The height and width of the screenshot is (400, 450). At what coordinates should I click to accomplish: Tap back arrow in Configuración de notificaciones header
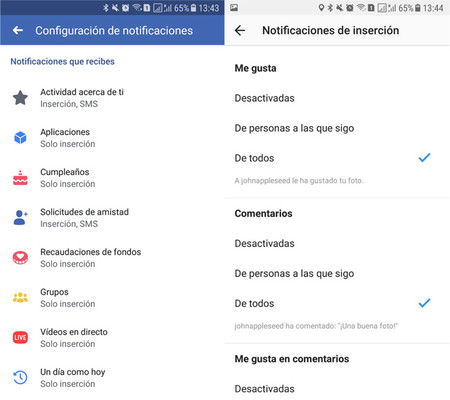[18, 30]
